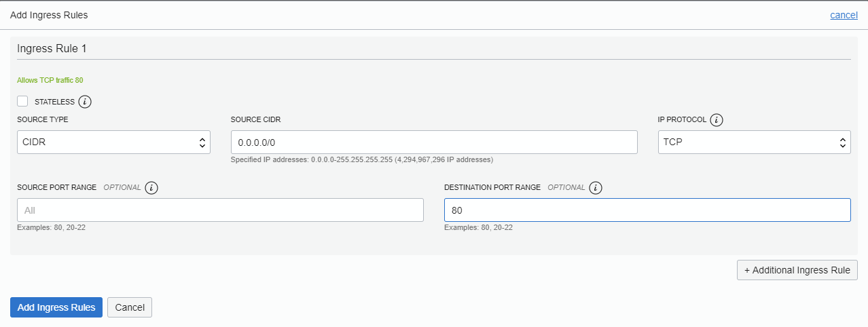Image resolution: width=868 pixels, height=327 pixels.
Task: Click the DESTINATION PORT RANGE label
Action: 492,187
